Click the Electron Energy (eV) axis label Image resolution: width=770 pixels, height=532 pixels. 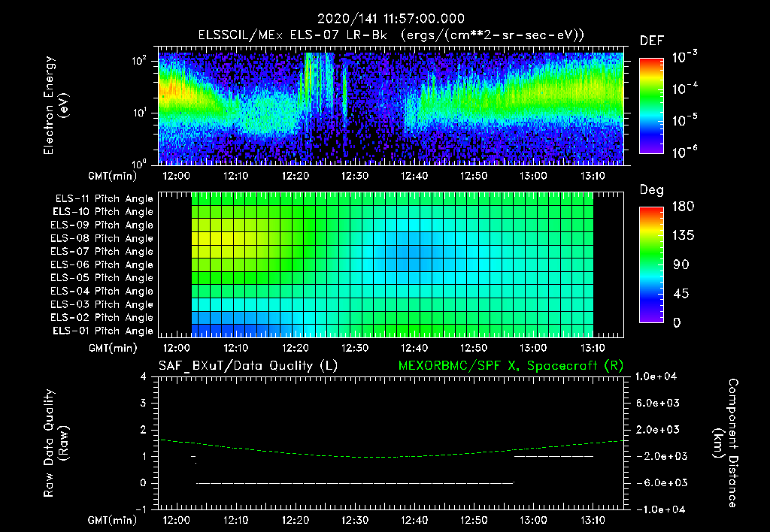(56, 105)
